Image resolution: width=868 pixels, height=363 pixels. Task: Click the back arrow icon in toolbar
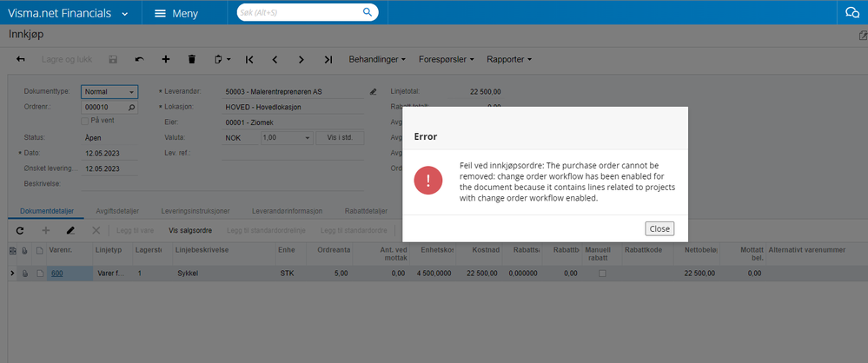(x=21, y=59)
